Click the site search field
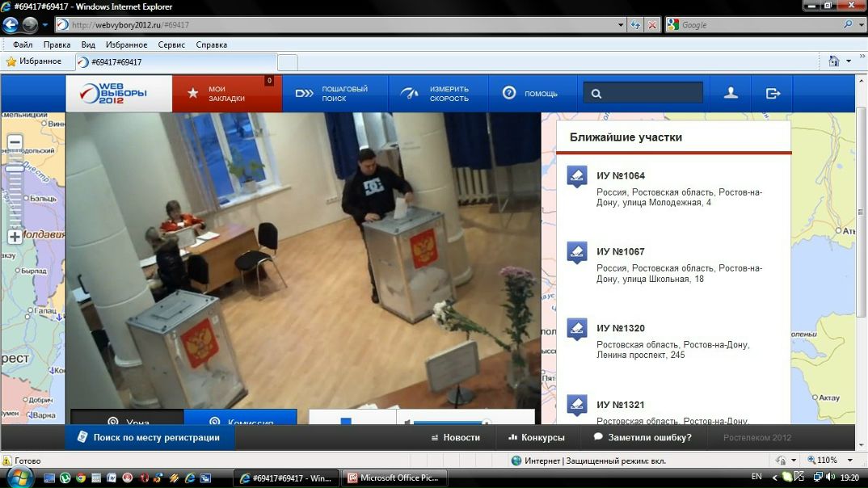The height and width of the screenshot is (488, 868). click(644, 94)
